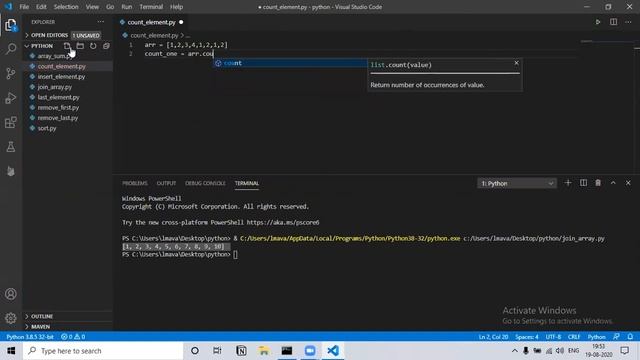The image size is (640, 360).
Task: Open the Source Control view
Action: click(11, 73)
